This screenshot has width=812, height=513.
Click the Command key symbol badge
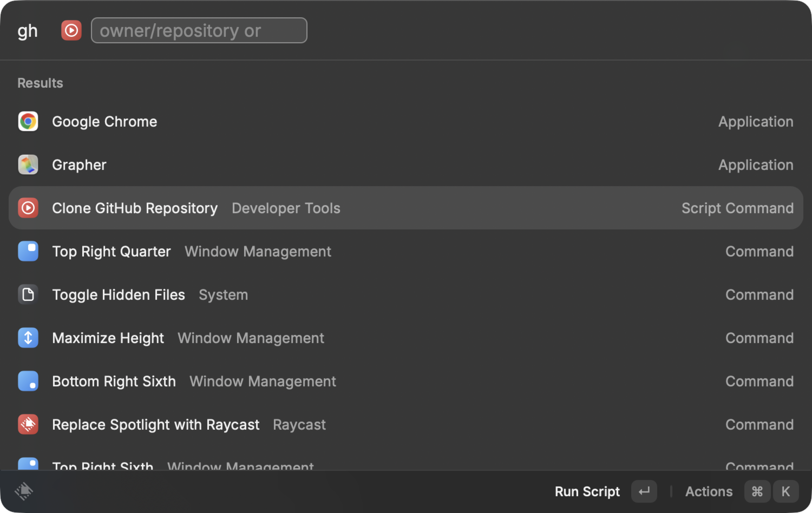(757, 491)
